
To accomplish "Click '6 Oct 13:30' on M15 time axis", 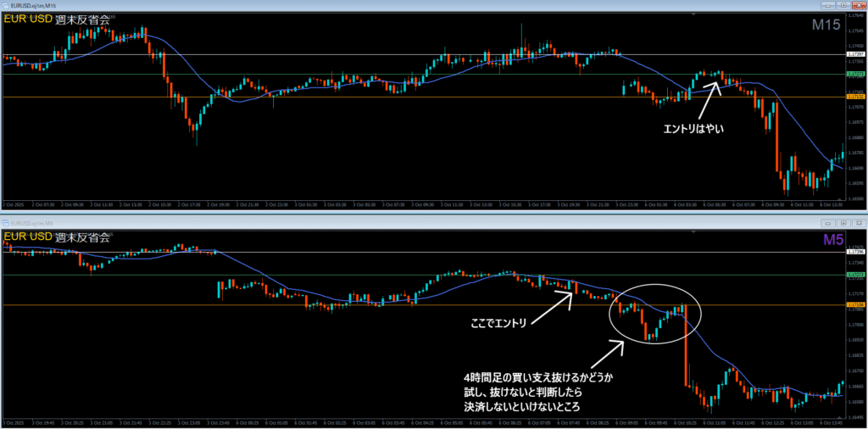I will coord(832,204).
